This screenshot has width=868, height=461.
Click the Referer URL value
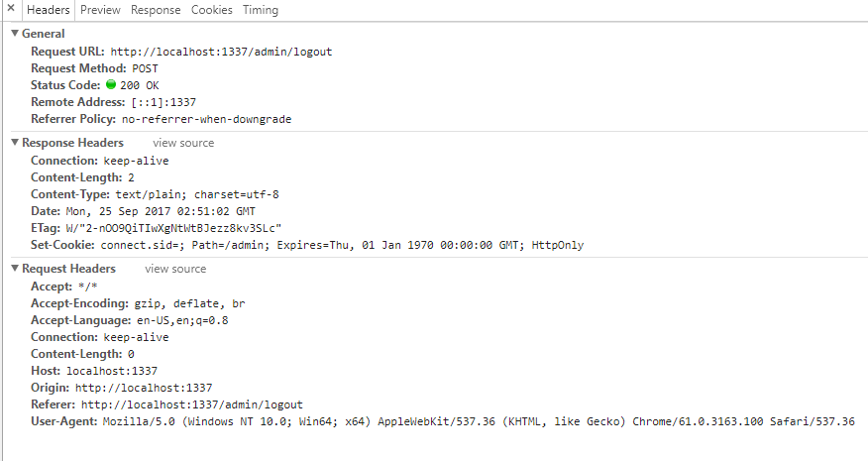pos(192,405)
